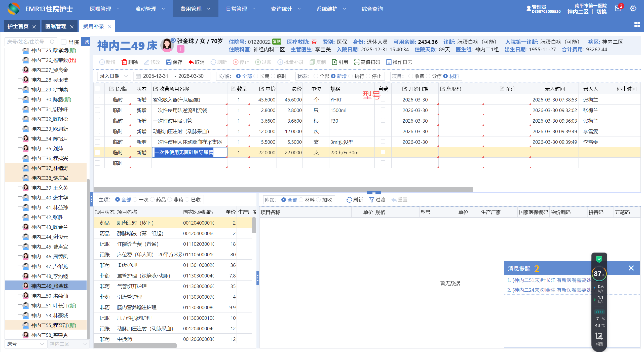This screenshot has width=644, height=352.
Task: Tick the 出院 checkbox
Action: click(x=64, y=42)
